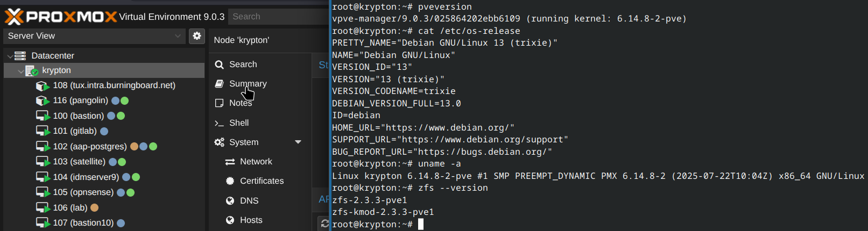Click the Shell prompt icon in node menu
This screenshot has width=868, height=231.
pyautogui.click(x=219, y=123)
